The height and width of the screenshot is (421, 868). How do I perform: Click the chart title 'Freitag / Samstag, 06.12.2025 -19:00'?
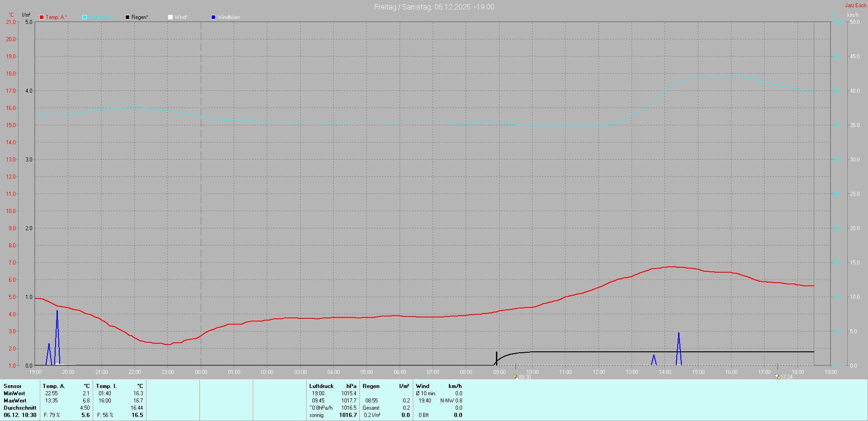(434, 7)
